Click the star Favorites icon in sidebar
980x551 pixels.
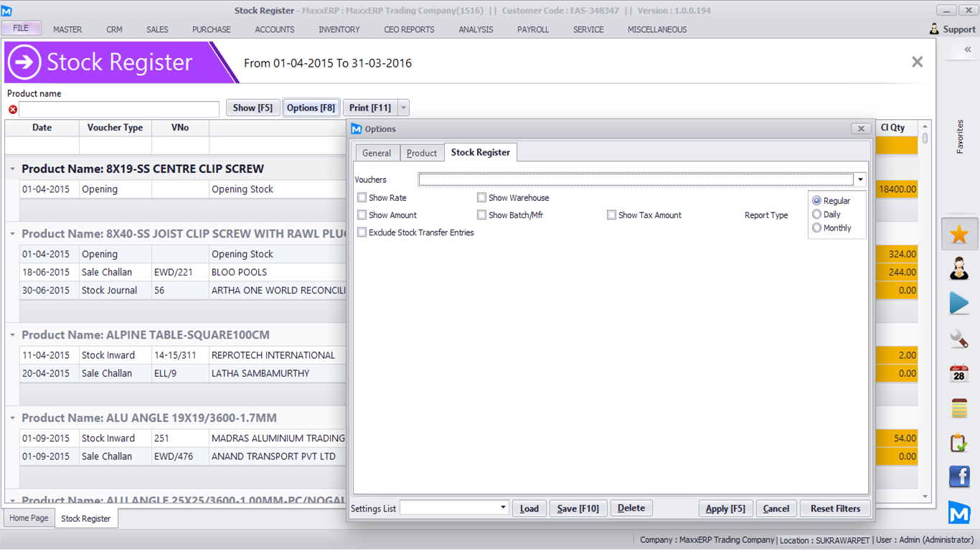959,235
